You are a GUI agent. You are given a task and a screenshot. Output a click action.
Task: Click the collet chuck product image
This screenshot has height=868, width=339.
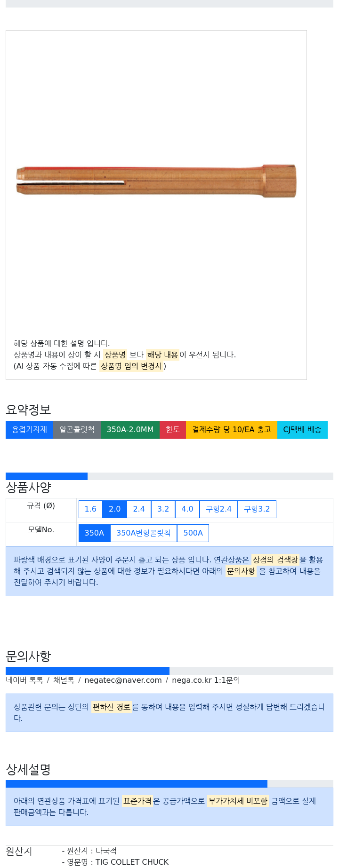(x=156, y=181)
